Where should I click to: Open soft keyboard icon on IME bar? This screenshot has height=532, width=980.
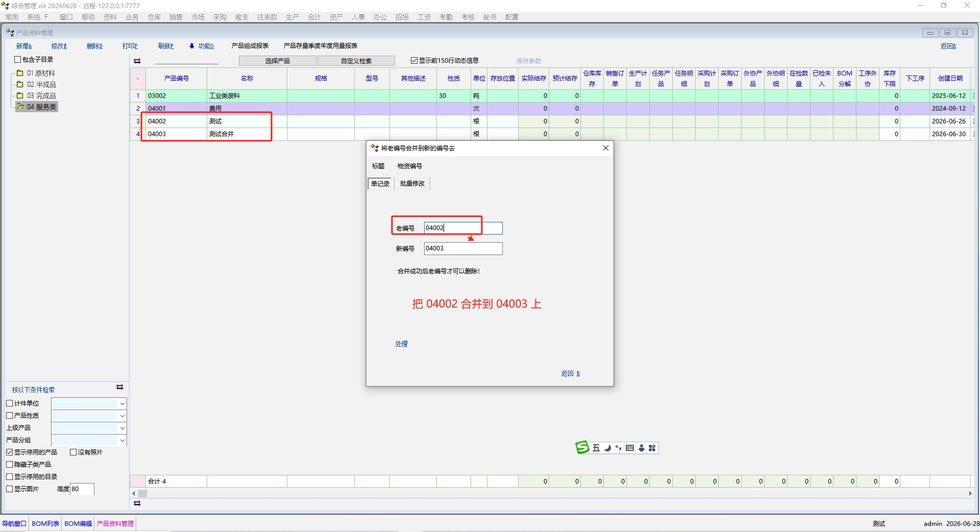(630, 448)
